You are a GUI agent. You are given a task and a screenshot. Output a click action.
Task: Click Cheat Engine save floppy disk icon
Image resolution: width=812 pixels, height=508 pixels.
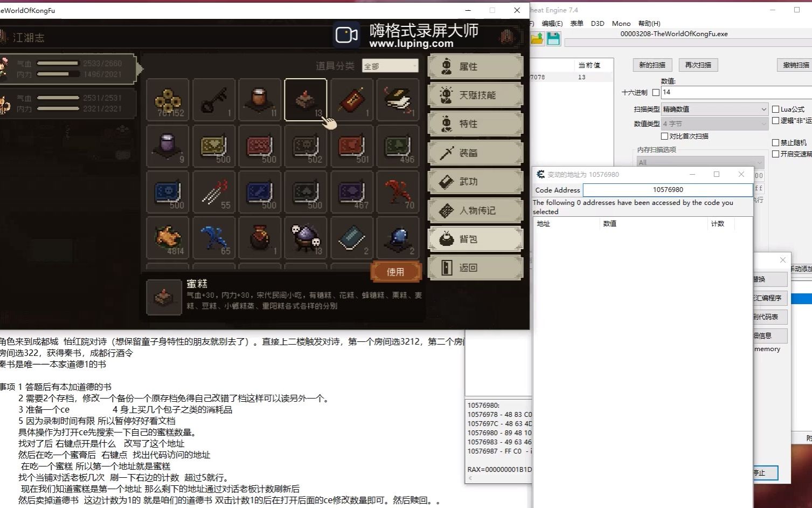[553, 38]
